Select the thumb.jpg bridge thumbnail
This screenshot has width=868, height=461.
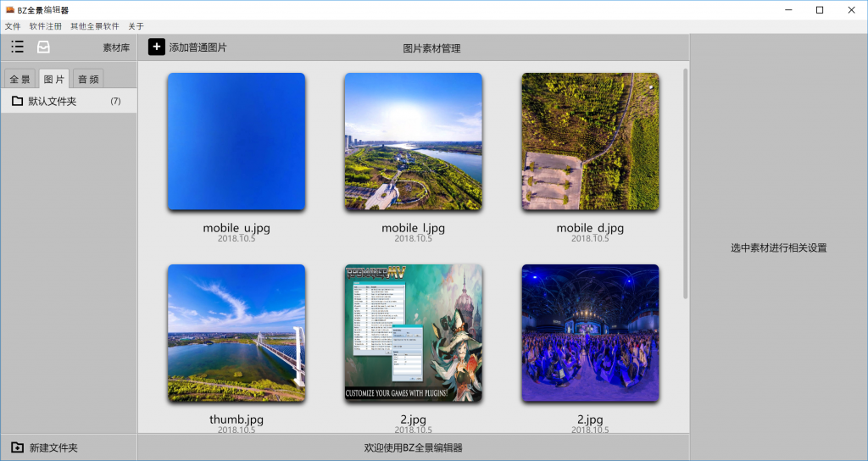[236, 333]
